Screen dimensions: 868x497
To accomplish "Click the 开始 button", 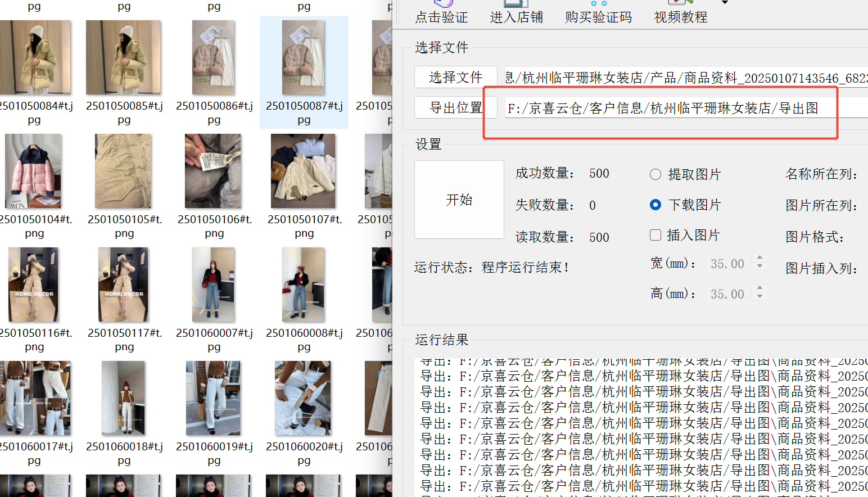I will click(x=459, y=200).
